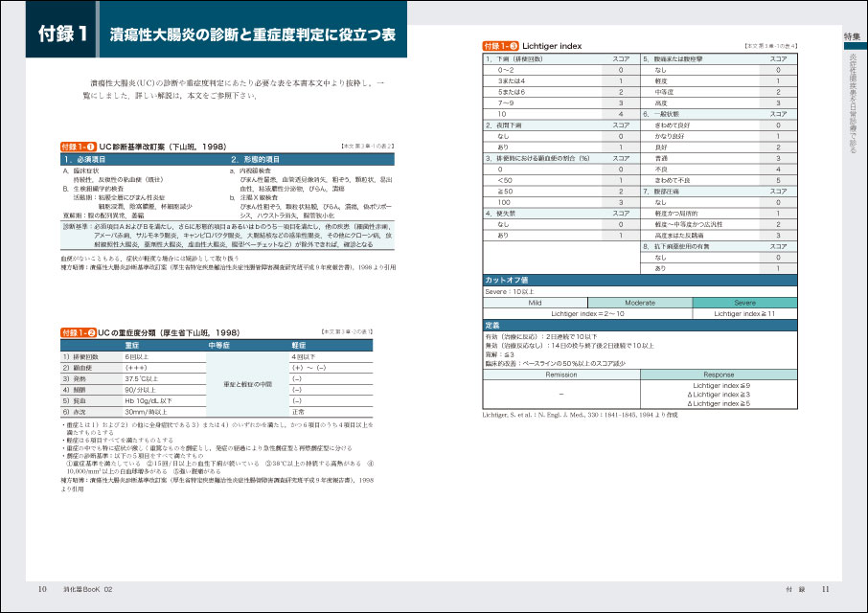This screenshot has width=868, height=613.
Task: Click the 重症と軽症の中間 merged cell
Action: 245,384
